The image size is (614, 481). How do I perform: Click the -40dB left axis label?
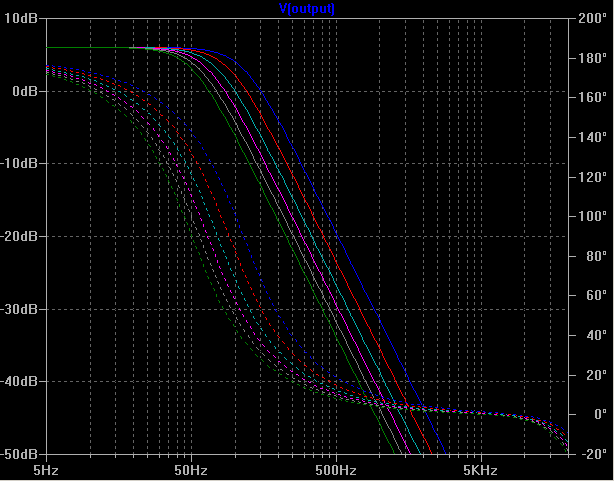(x=18, y=382)
